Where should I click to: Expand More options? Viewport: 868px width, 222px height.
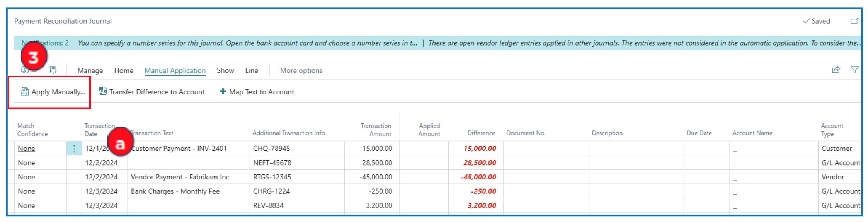pyautogui.click(x=301, y=70)
